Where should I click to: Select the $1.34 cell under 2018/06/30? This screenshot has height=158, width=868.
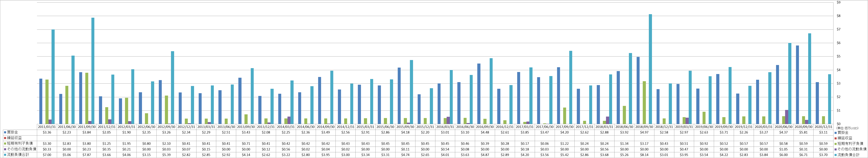(624, 144)
